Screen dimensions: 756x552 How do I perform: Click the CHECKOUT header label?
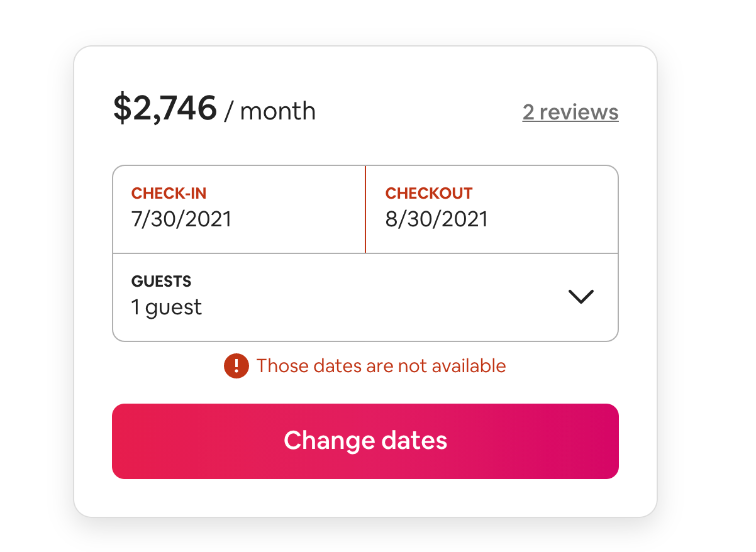429,193
